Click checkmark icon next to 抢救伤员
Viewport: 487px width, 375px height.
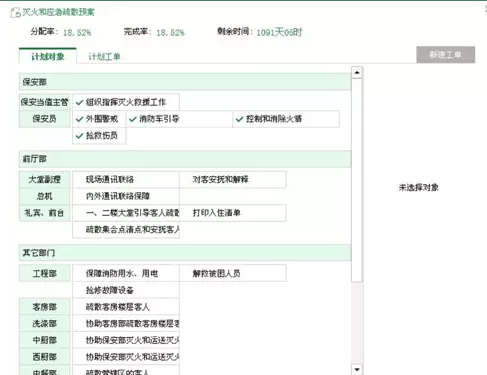(x=79, y=136)
